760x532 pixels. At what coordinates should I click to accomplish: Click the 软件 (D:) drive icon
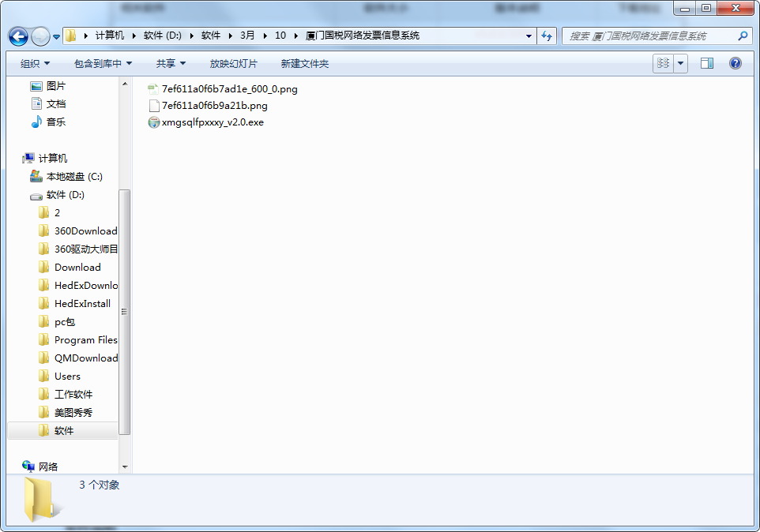click(x=36, y=196)
